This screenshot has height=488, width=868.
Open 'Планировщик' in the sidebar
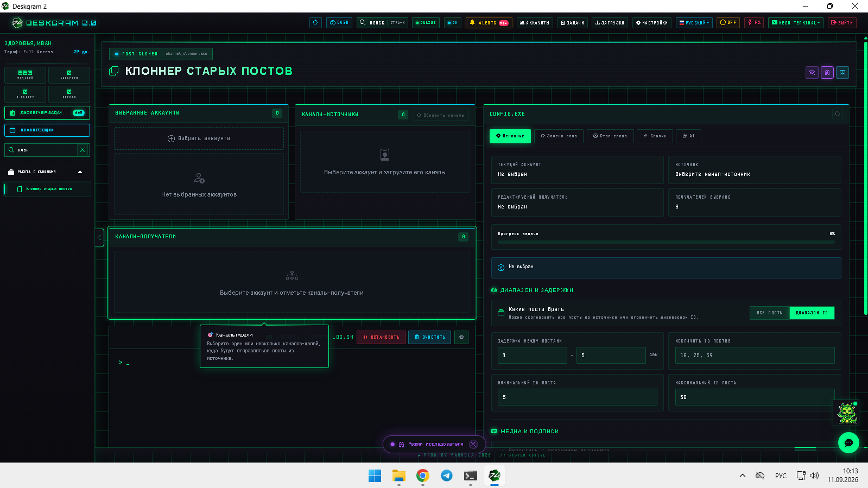[x=47, y=130]
